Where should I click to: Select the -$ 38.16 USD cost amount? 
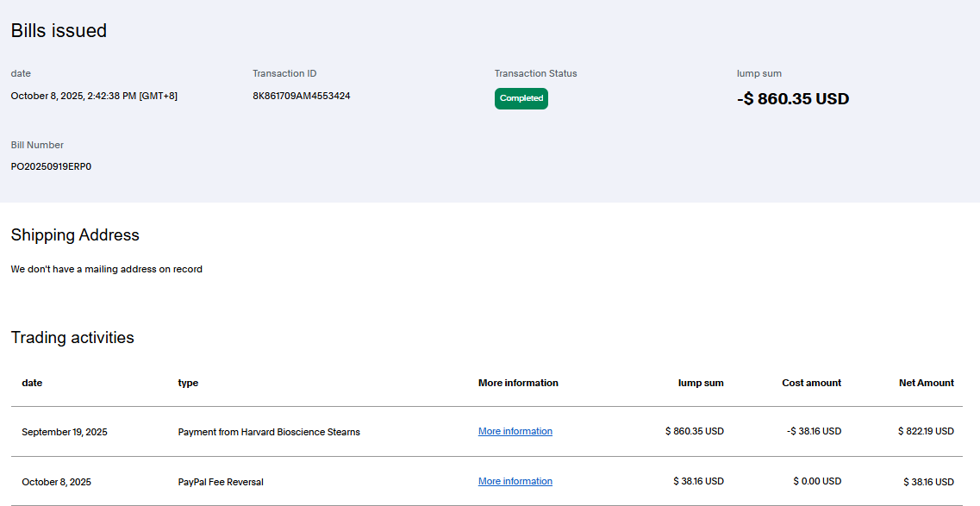click(x=814, y=431)
